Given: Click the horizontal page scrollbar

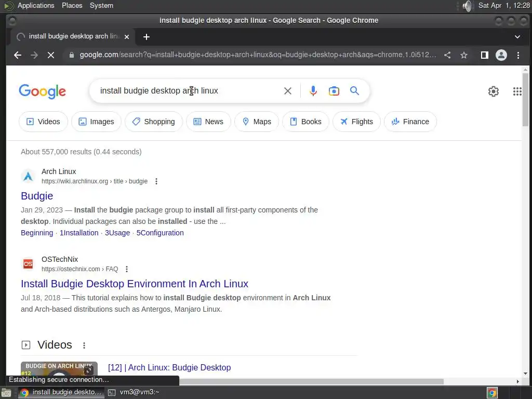Looking at the screenshot, I should (311, 382).
